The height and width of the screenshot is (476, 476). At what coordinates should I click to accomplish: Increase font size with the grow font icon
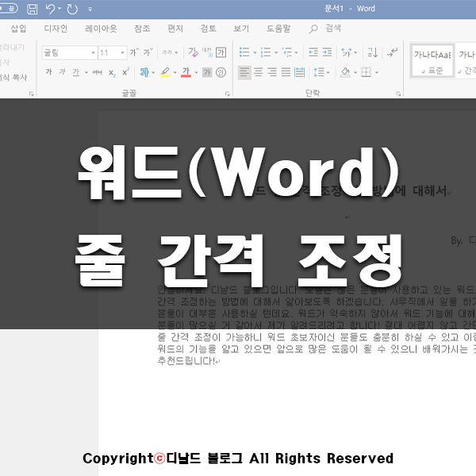pos(134,52)
